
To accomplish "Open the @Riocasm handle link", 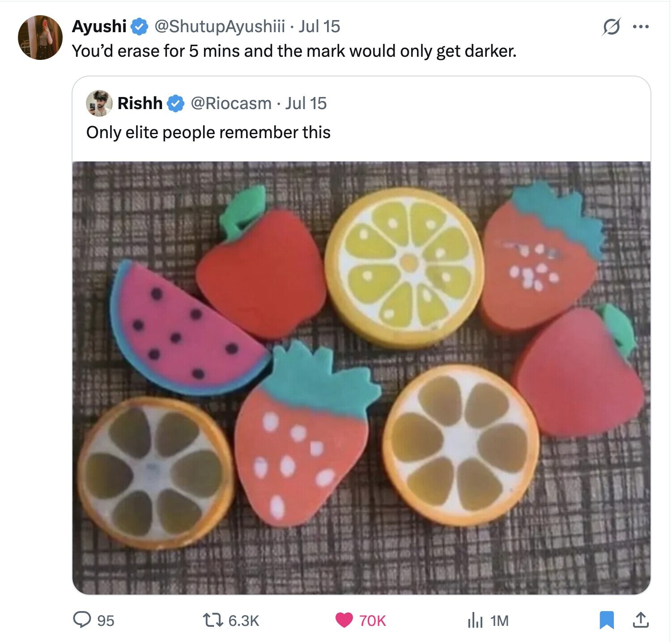I will pos(231,103).
